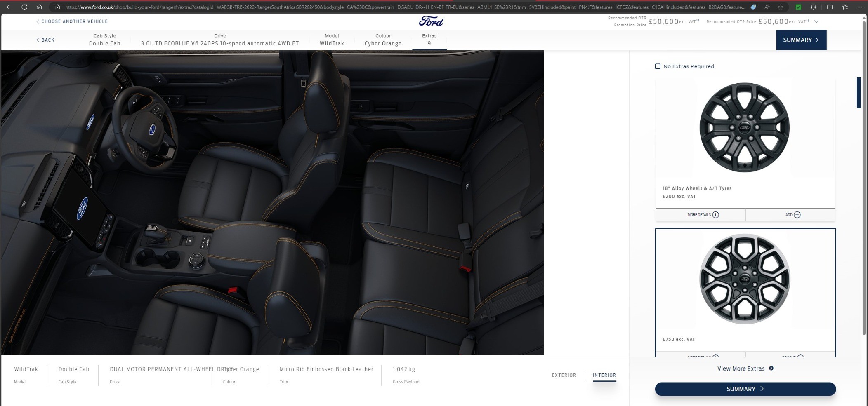This screenshot has height=406, width=868.
Task: Add this page to favourites star
Action: click(781, 7)
